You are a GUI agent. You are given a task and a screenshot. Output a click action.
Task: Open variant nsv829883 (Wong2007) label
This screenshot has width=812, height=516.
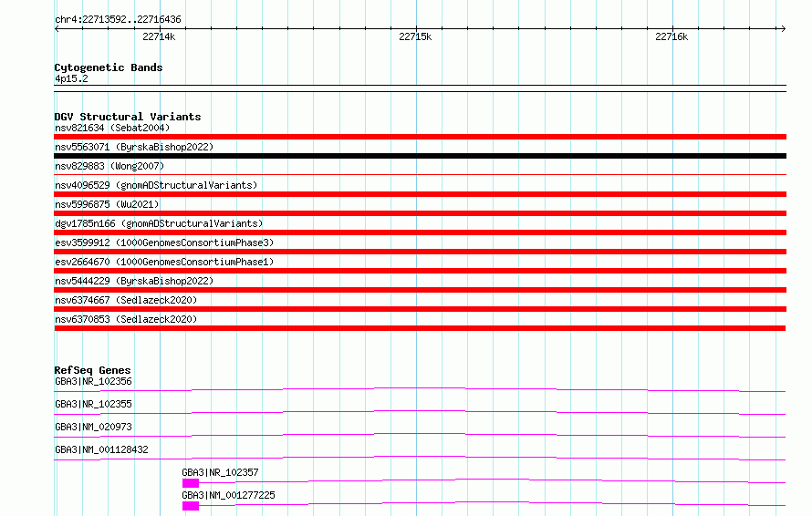[x=109, y=166]
